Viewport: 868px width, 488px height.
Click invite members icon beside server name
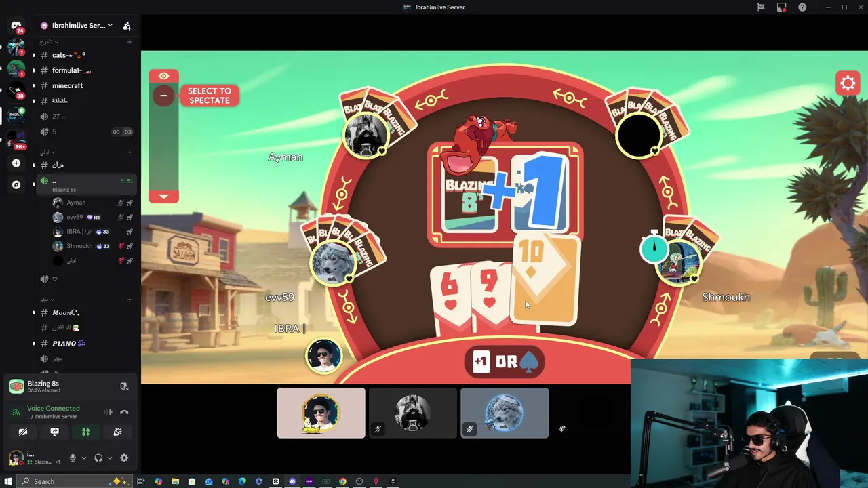(126, 26)
